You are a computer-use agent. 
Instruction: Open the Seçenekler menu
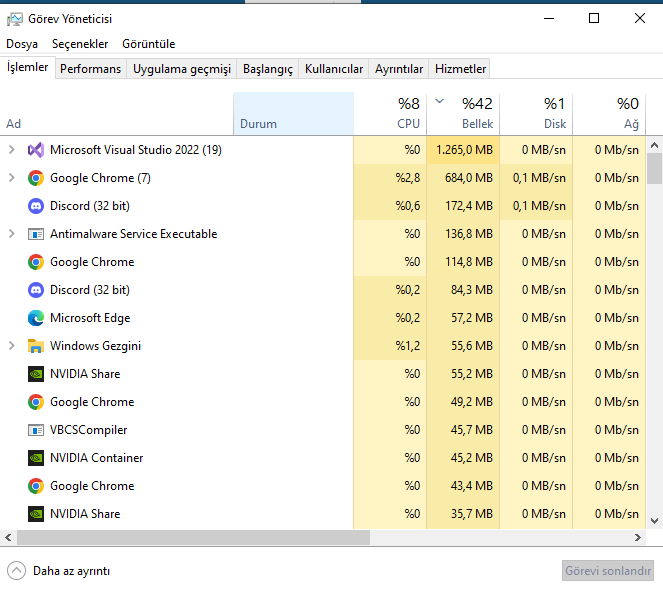80,44
